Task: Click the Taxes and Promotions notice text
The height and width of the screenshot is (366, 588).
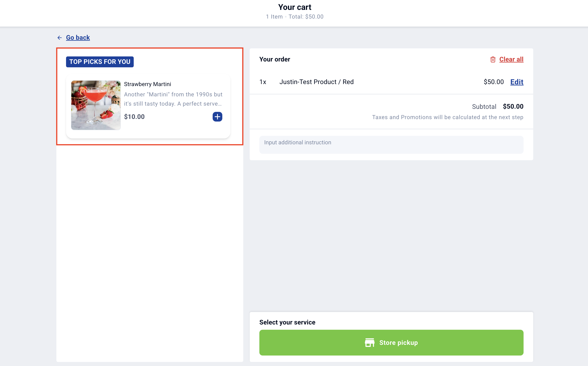Action: click(x=447, y=117)
